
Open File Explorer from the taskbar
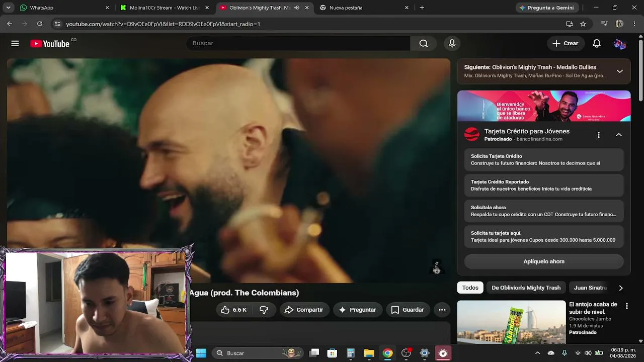click(x=369, y=353)
